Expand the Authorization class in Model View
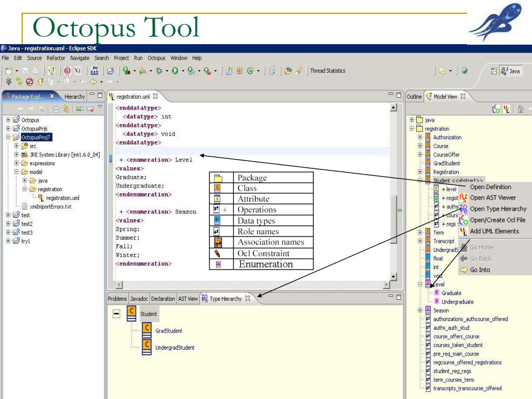This screenshot has height=399, width=532. coord(420,137)
